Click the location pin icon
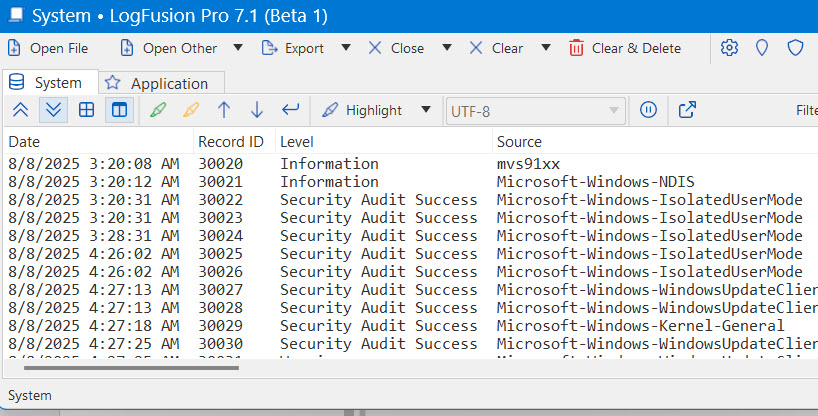818x416 pixels. click(762, 47)
